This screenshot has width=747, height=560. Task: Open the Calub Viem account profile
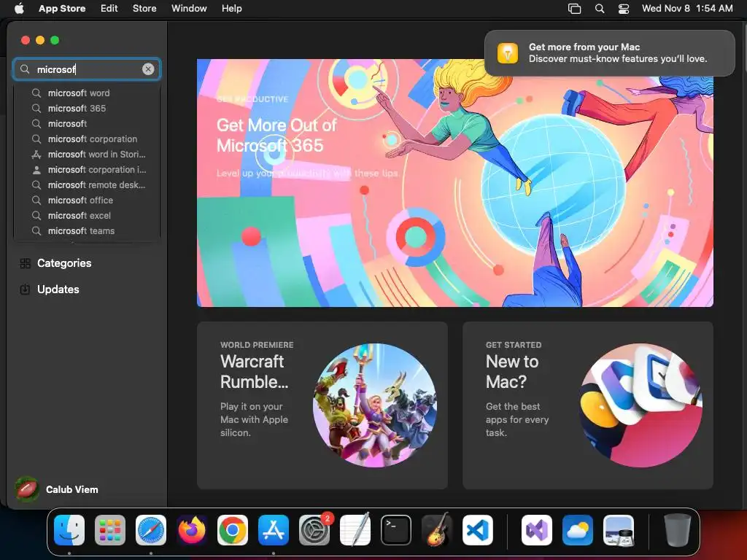click(57, 489)
